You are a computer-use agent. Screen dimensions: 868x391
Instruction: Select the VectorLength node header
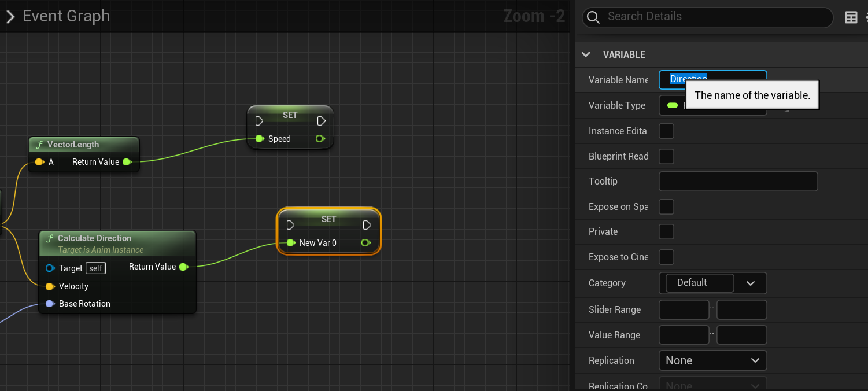tap(84, 145)
